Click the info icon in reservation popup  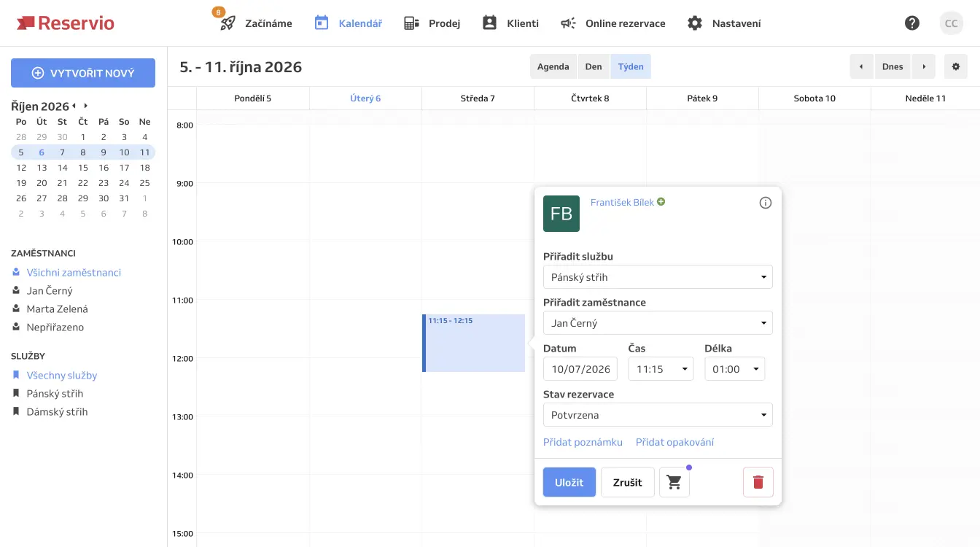(x=766, y=203)
